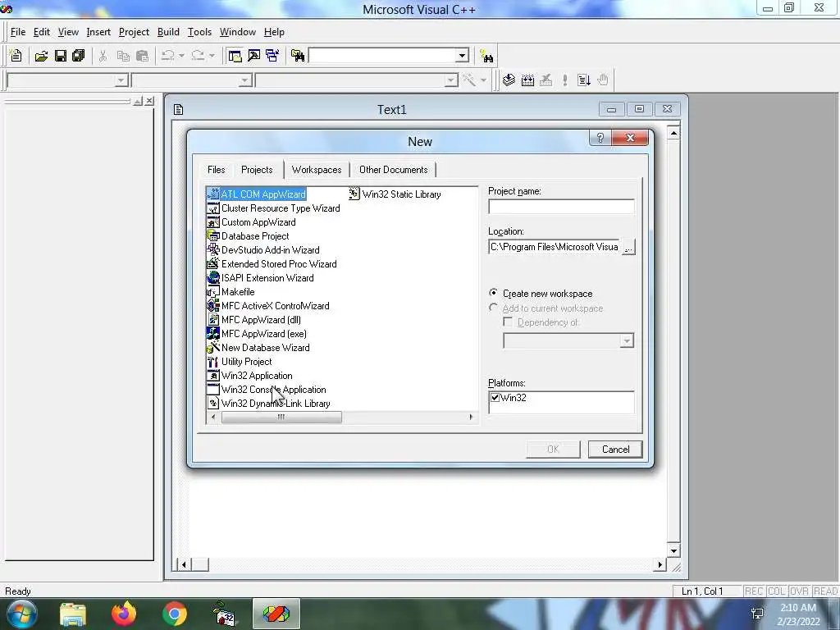Expand the WizardBar members combo box

(x=451, y=80)
